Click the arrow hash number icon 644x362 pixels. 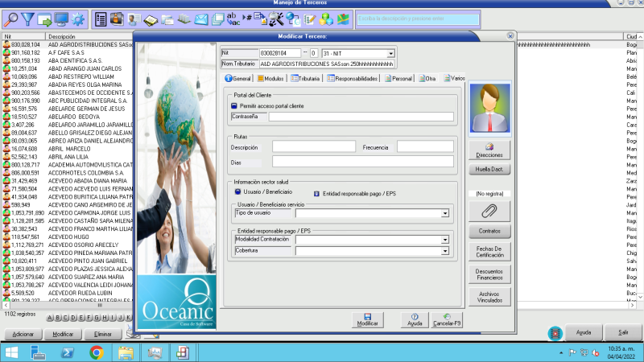[x=247, y=18]
